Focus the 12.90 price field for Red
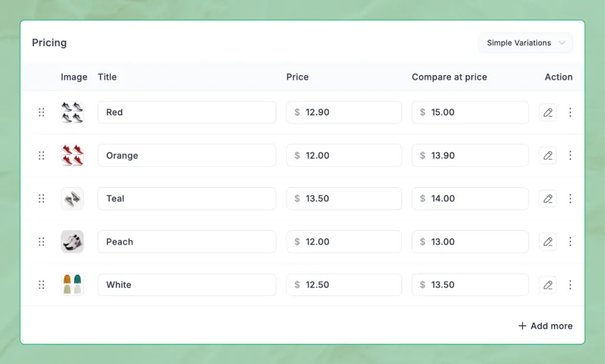The height and width of the screenshot is (364, 605). pyautogui.click(x=344, y=112)
